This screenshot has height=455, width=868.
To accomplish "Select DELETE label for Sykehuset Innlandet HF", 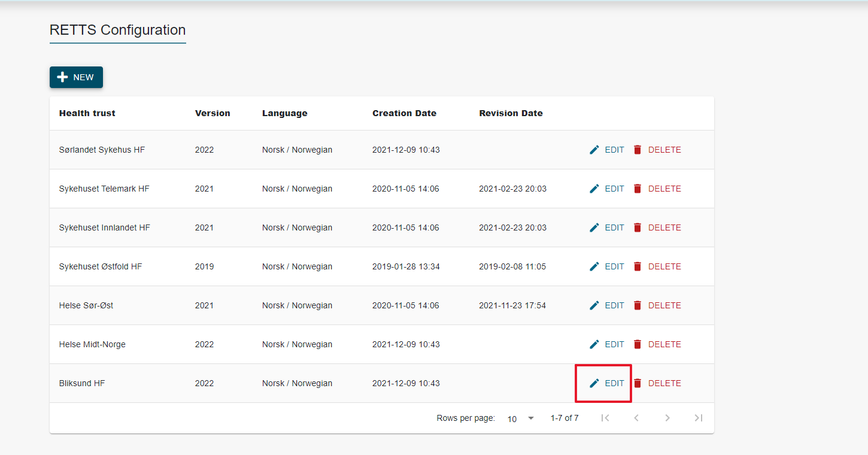I will point(664,227).
